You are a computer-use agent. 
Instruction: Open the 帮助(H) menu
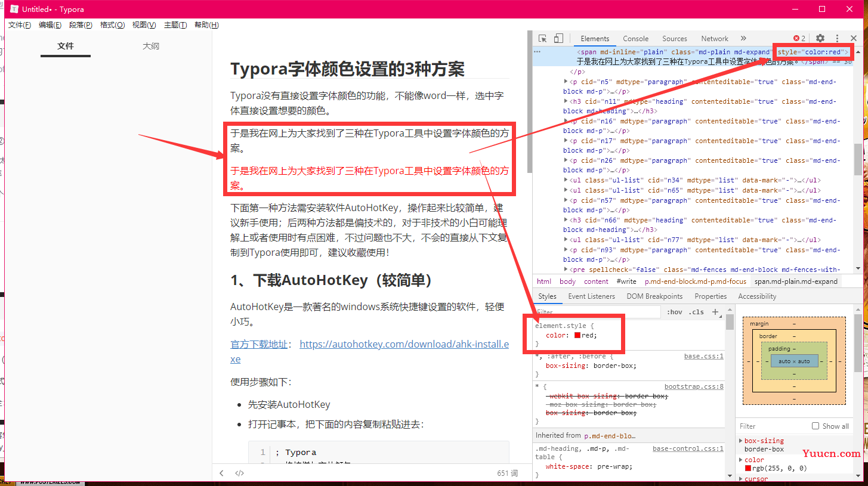206,25
